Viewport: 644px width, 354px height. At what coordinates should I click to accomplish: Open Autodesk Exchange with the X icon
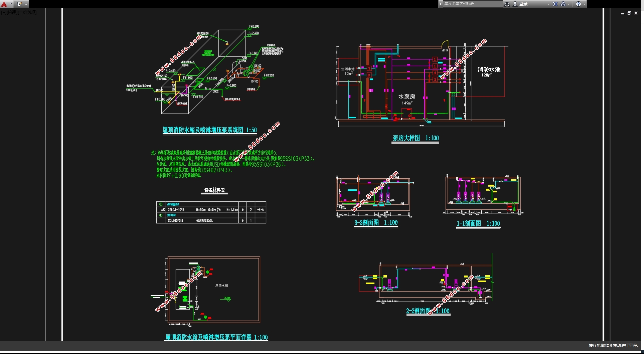pos(555,4)
